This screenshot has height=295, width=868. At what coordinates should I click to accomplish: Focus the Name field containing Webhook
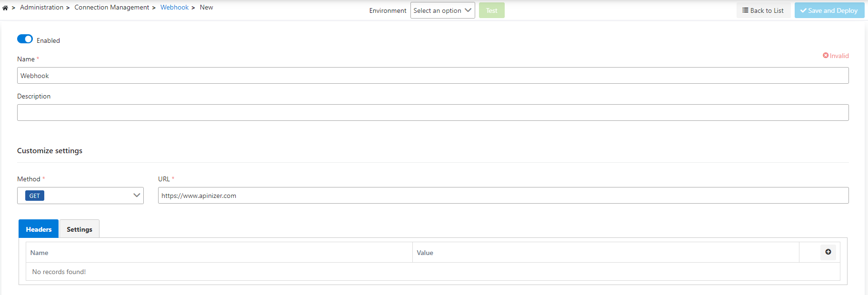pos(432,76)
